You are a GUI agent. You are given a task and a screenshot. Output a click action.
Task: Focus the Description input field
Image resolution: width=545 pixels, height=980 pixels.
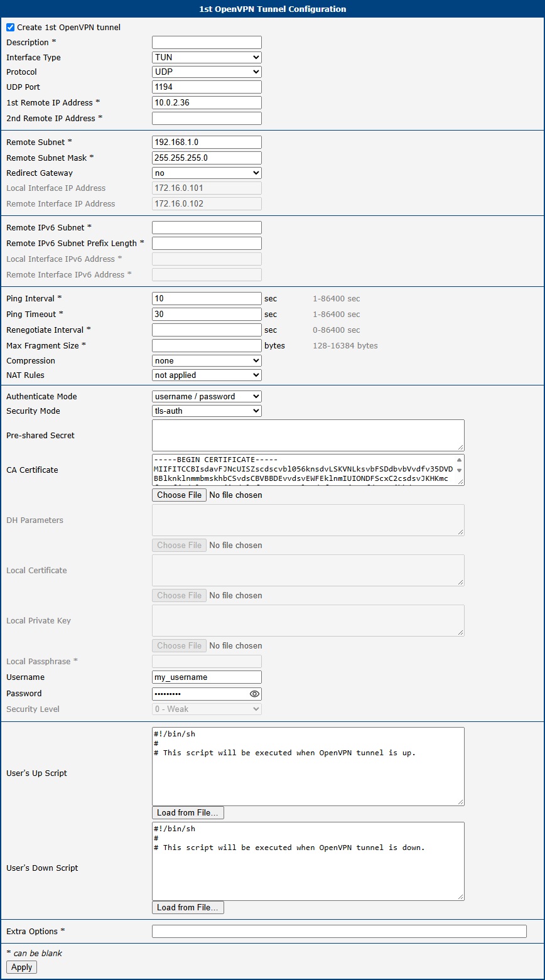207,42
